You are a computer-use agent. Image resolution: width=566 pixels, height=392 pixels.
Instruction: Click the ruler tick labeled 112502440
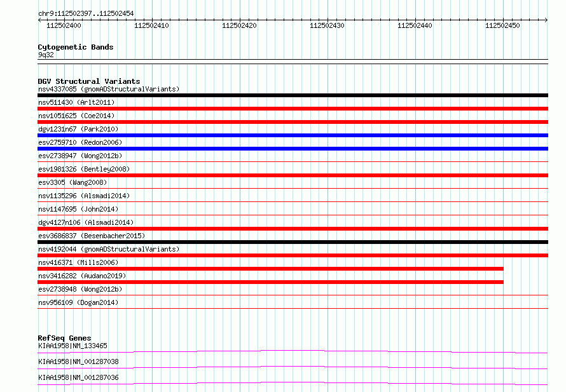(x=415, y=25)
